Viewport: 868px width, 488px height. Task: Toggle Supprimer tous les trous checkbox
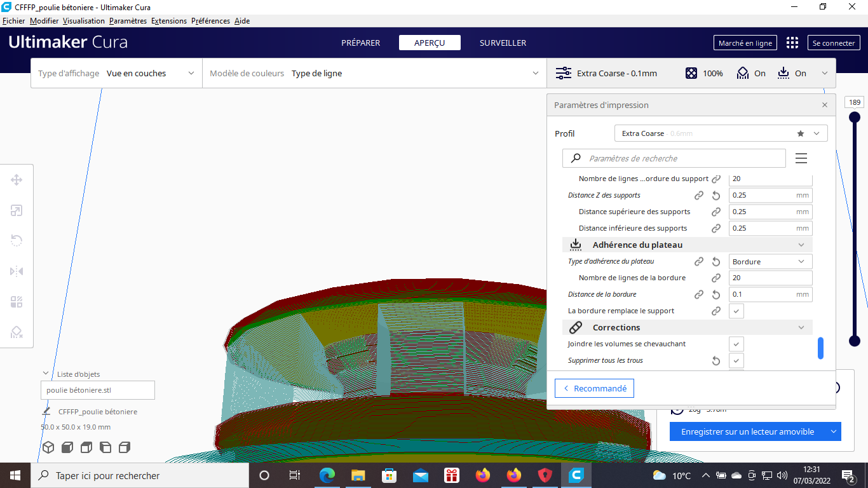point(736,360)
